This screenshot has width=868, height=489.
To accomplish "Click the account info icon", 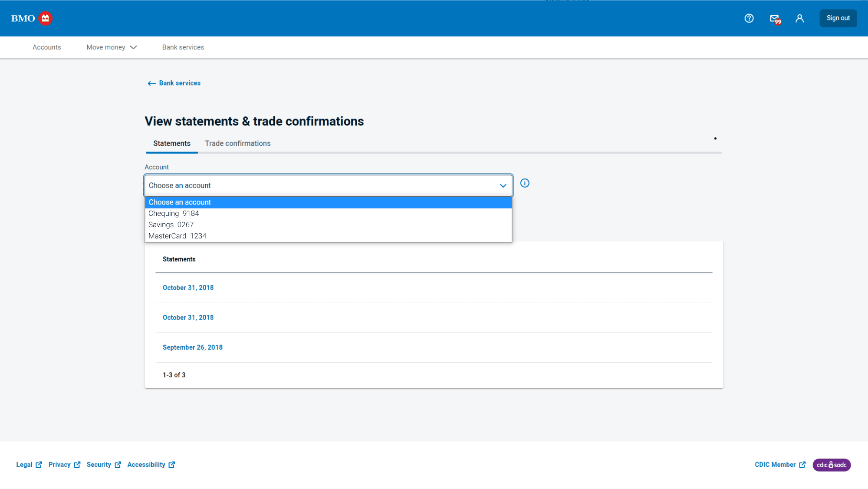I will click(525, 183).
